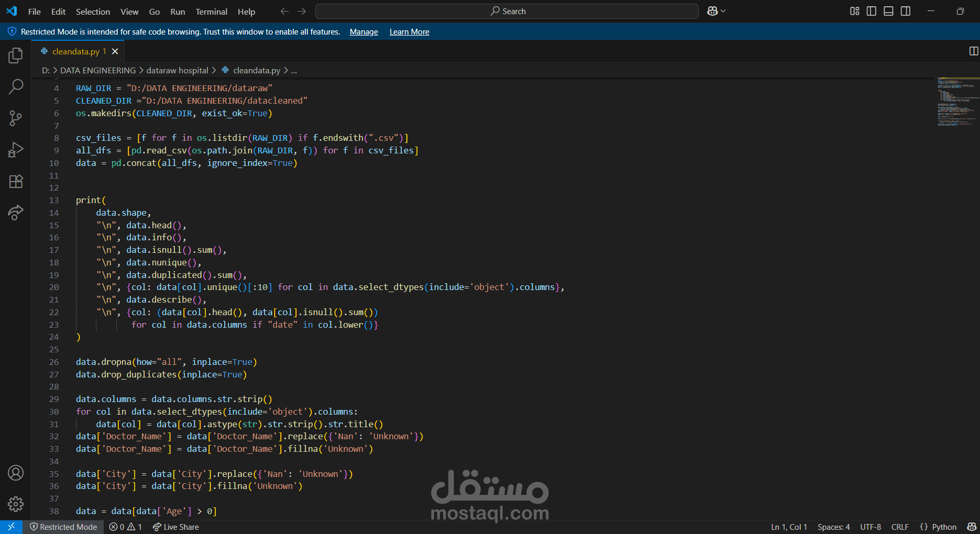Open the remote window indicator
The width and height of the screenshot is (980, 534).
(11, 527)
